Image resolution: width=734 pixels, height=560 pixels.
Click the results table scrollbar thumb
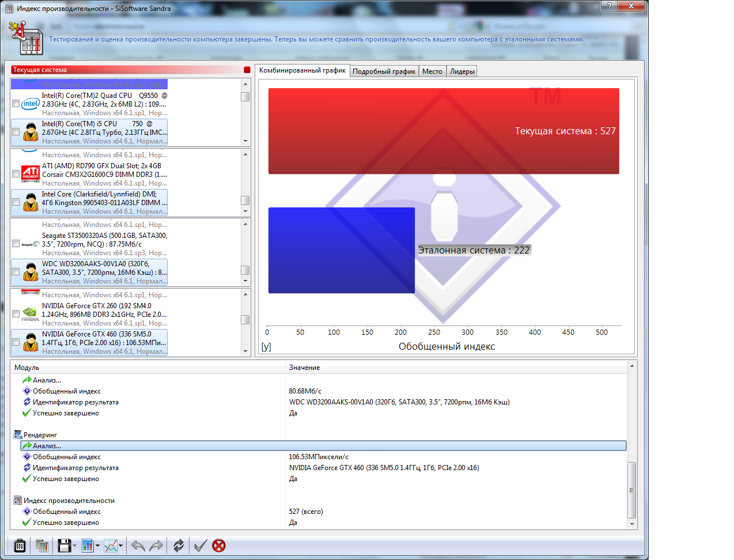click(632, 490)
